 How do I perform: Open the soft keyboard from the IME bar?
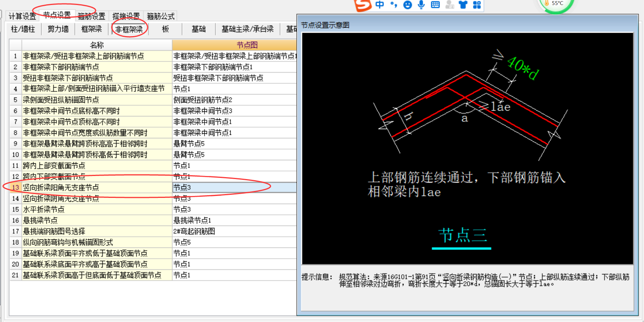pos(435,5)
